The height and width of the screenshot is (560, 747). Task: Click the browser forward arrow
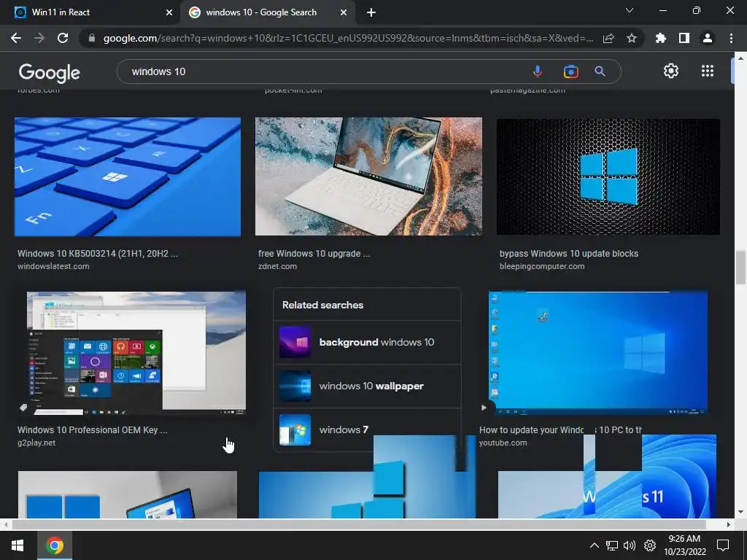coord(39,38)
